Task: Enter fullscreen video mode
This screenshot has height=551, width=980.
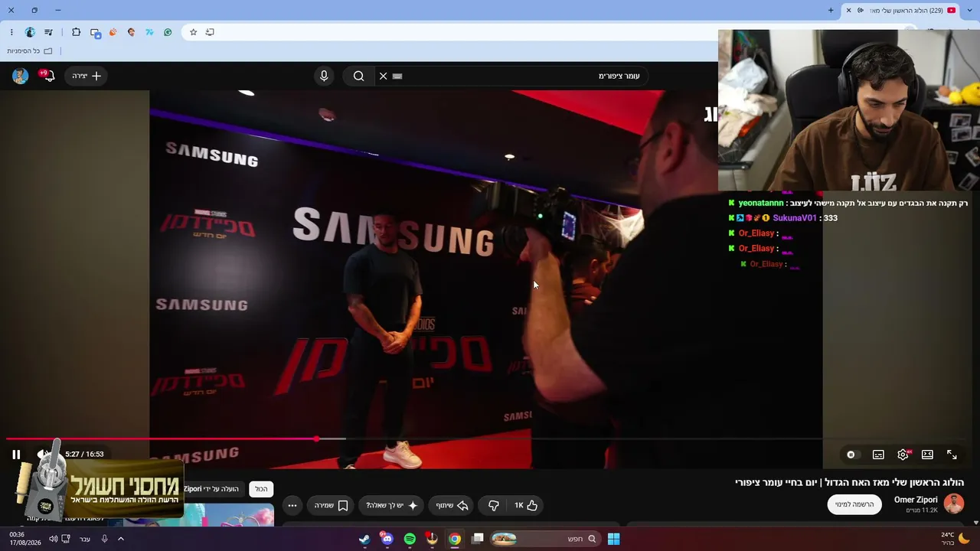Action: click(x=952, y=455)
